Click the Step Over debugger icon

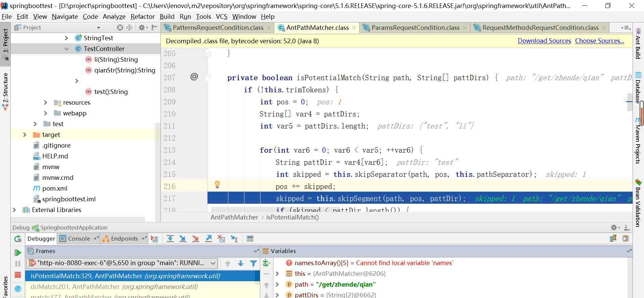[x=170, y=239]
